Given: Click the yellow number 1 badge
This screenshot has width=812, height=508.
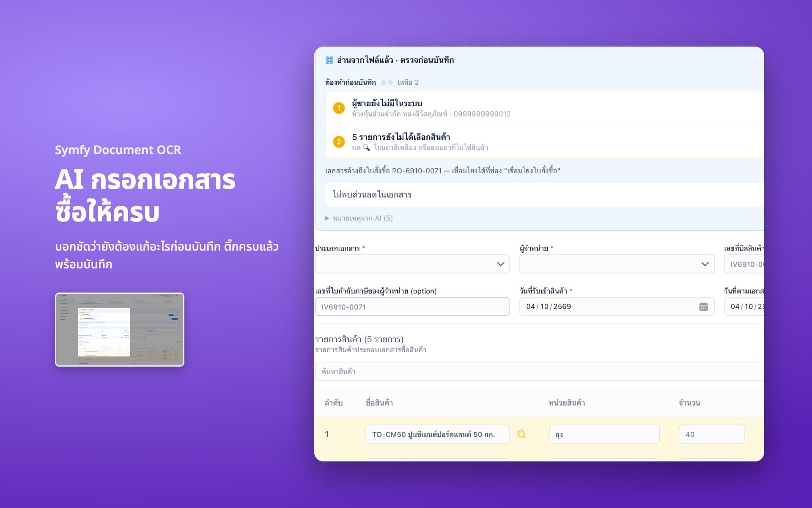Looking at the screenshot, I should click(x=339, y=108).
